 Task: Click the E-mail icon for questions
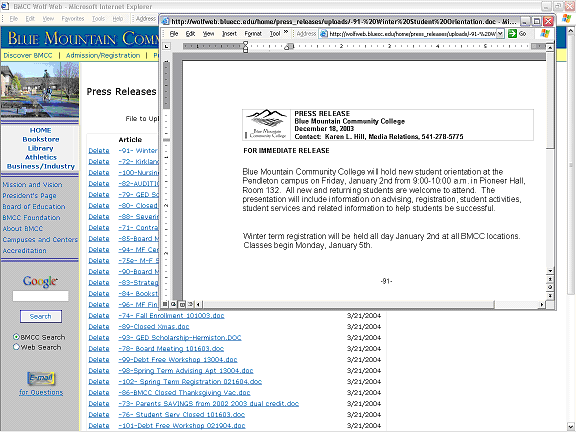click(x=41, y=378)
